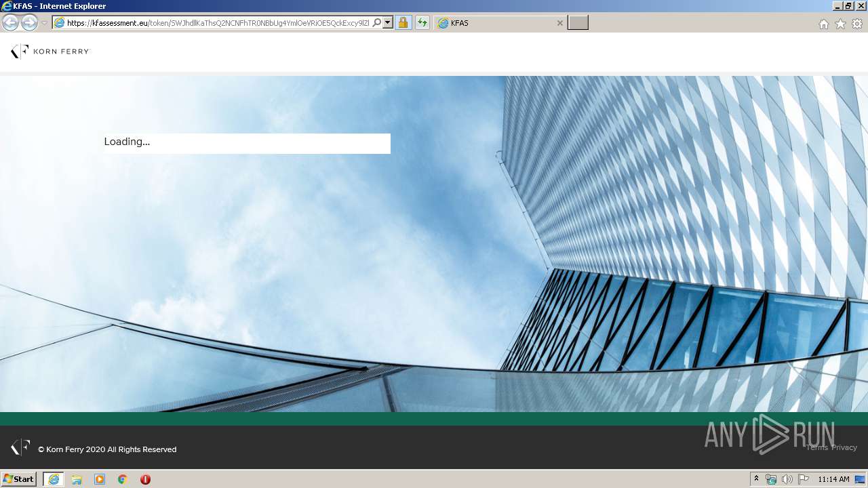Expand the address bar autocomplete dropdown
868x488 pixels.
click(x=388, y=23)
